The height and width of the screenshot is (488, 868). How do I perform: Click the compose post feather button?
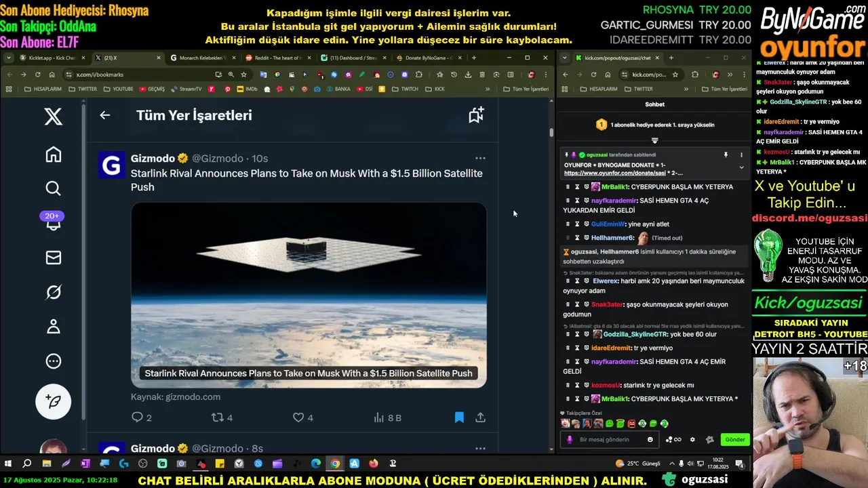coord(54,402)
